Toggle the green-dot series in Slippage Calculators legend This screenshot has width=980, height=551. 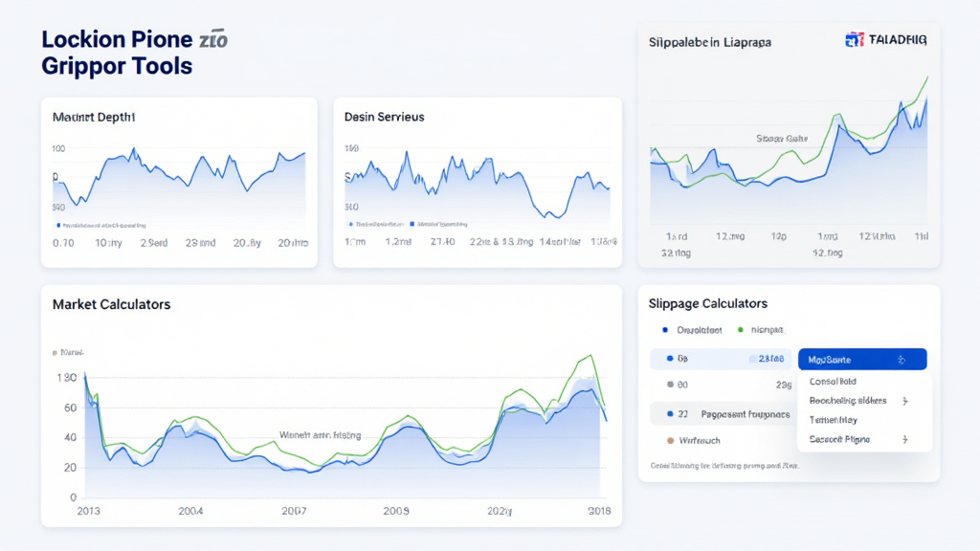coord(740,330)
